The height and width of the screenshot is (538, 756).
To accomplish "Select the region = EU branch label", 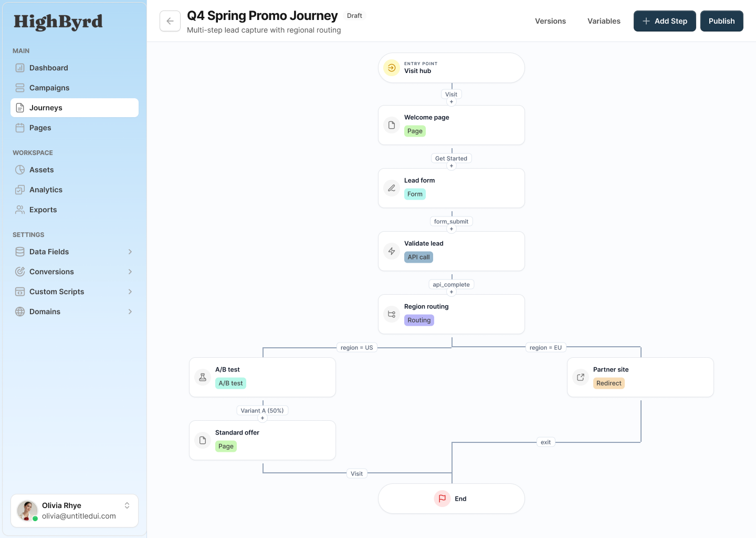I will (x=545, y=348).
